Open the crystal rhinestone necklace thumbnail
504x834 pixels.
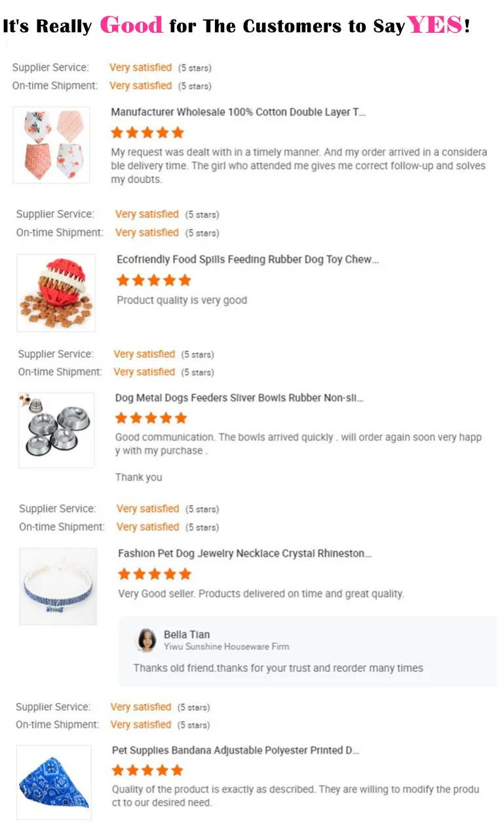[58, 586]
